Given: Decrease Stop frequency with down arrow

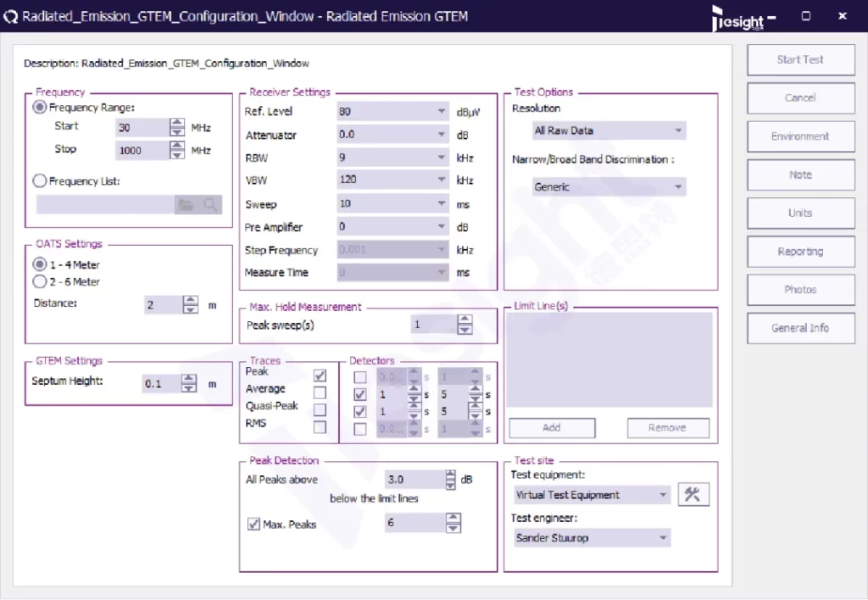Looking at the screenshot, I should 176,155.
